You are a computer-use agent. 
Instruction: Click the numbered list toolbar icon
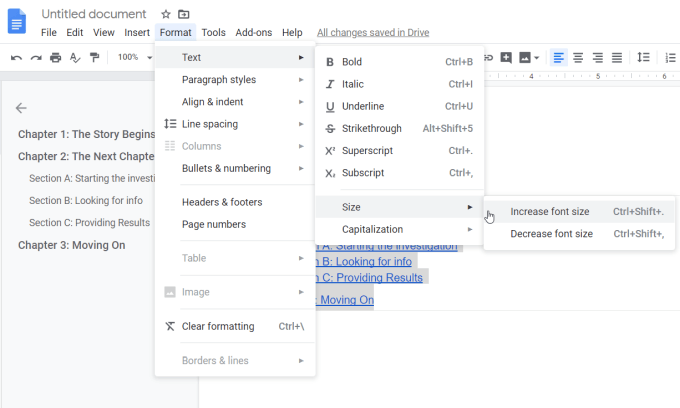tap(670, 57)
